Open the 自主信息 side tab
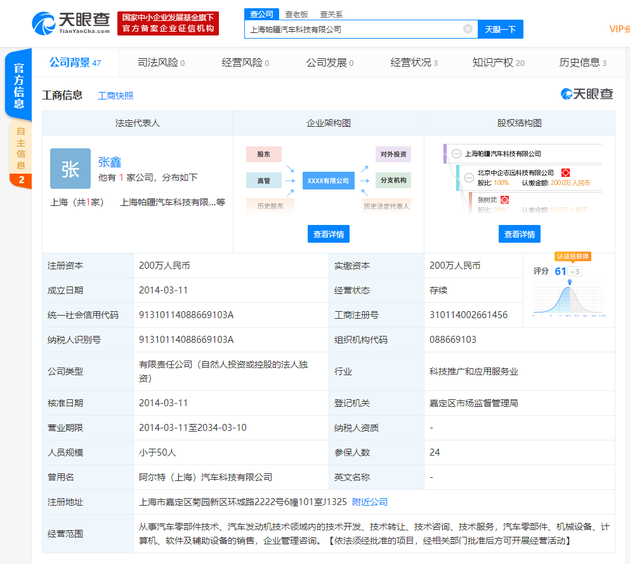 (x=21, y=156)
